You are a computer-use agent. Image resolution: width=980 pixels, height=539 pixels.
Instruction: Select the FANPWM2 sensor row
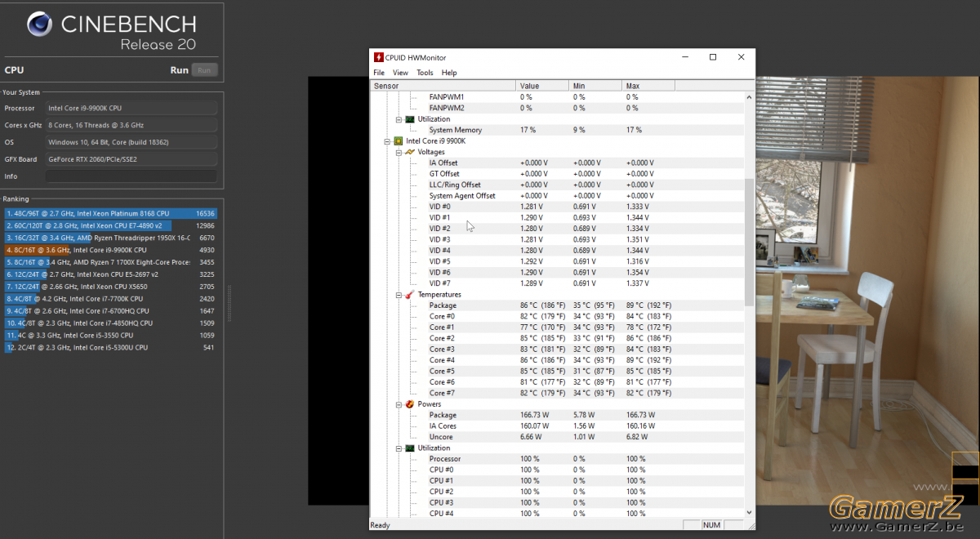tap(558, 108)
